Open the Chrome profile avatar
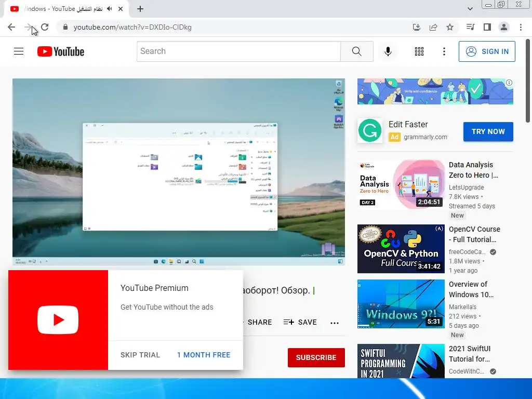The height and width of the screenshot is (399, 532). pos(504,27)
